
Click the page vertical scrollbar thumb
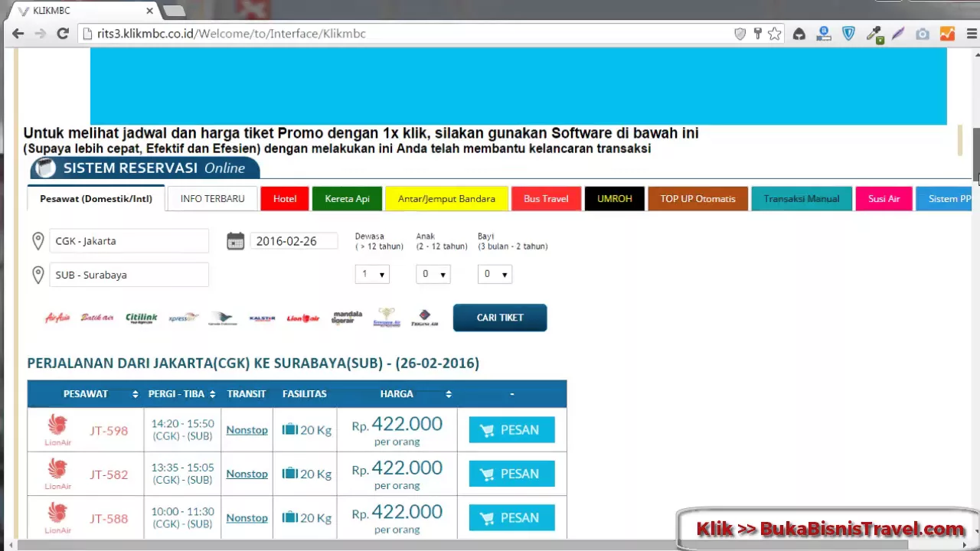[975, 154]
